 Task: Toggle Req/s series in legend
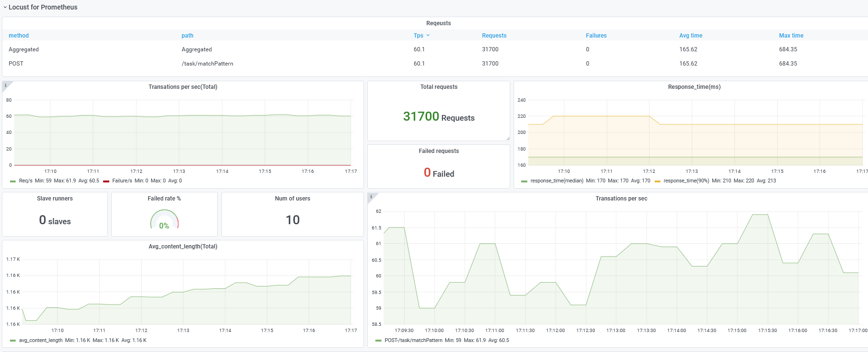coord(26,181)
